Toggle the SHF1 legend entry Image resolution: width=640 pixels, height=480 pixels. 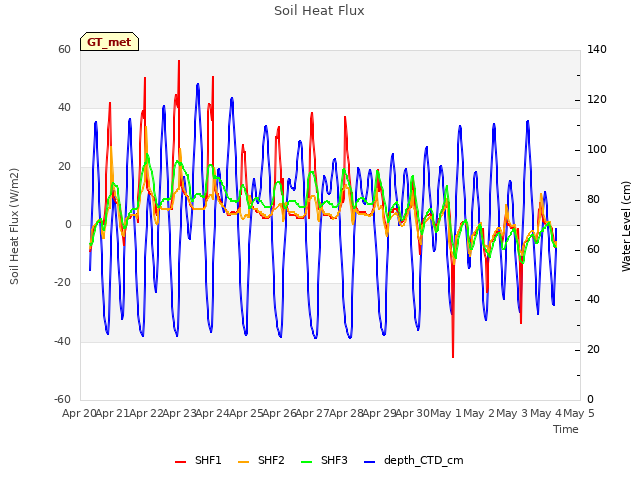198,460
